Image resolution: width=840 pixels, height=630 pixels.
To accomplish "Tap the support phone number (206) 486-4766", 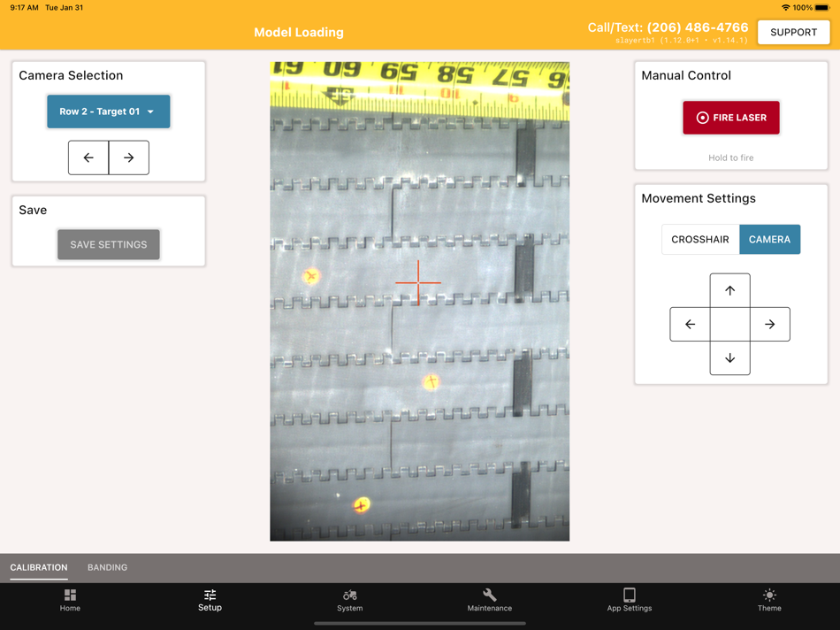I will pyautogui.click(x=698, y=27).
